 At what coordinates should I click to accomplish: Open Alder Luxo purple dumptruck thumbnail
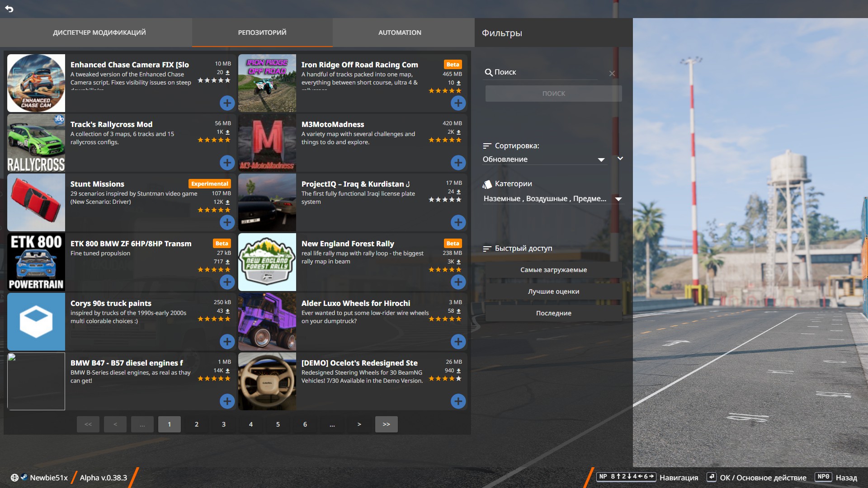pyautogui.click(x=267, y=322)
